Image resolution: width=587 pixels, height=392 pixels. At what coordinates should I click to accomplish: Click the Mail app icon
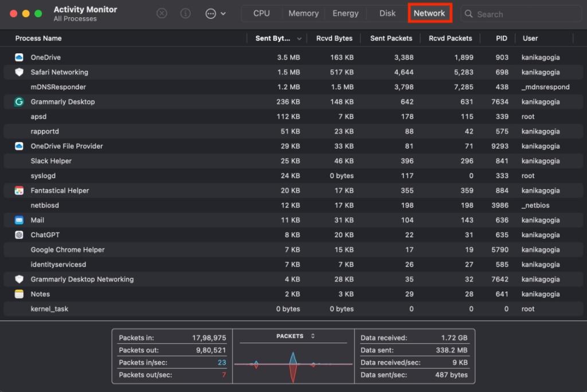coord(18,220)
